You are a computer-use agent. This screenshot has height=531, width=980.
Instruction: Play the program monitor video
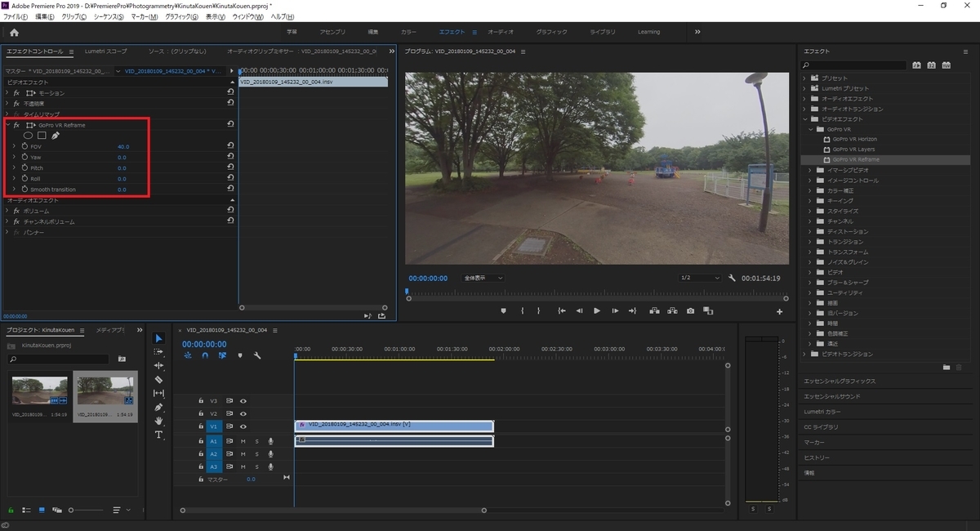coord(597,310)
